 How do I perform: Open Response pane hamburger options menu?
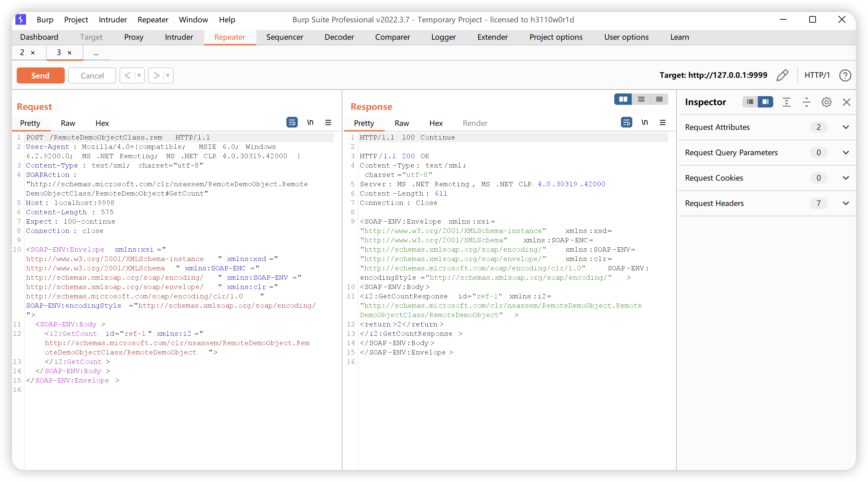pyautogui.click(x=662, y=122)
